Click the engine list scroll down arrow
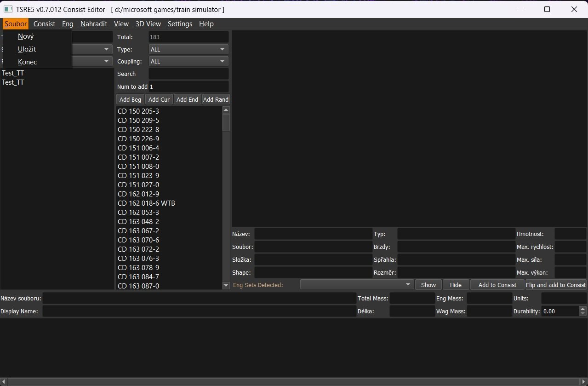Screen dimensions: 588x386 (x=226, y=286)
